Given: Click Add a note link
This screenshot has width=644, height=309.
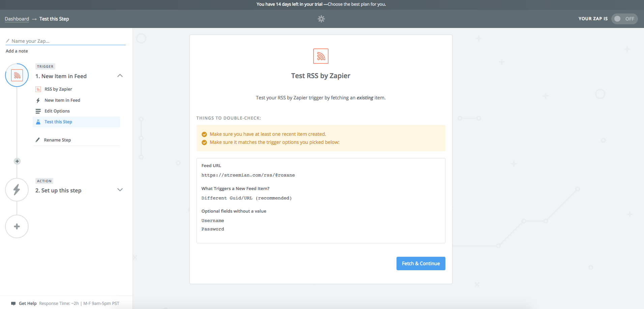Looking at the screenshot, I should (x=17, y=51).
